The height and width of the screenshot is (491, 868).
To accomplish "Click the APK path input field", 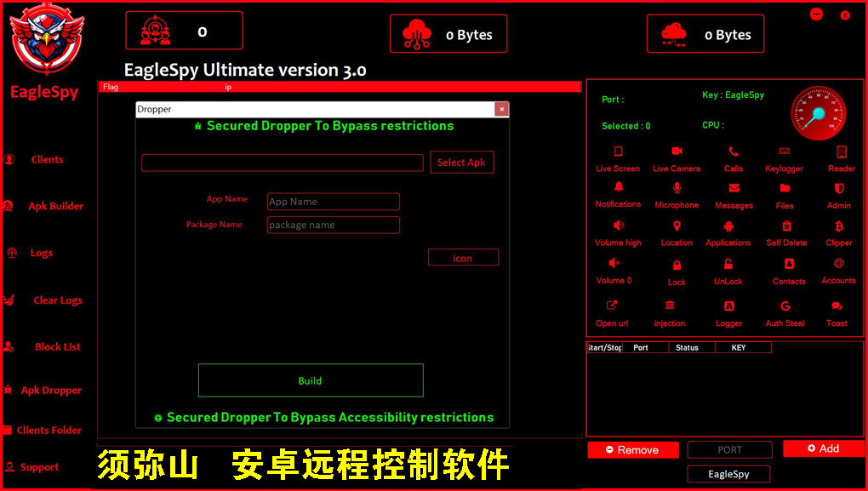I will (283, 163).
